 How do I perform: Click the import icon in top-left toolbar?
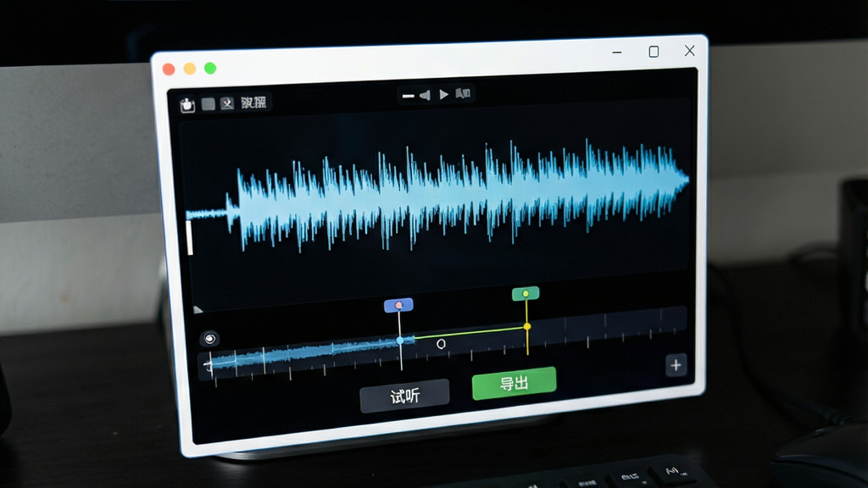coord(187,104)
